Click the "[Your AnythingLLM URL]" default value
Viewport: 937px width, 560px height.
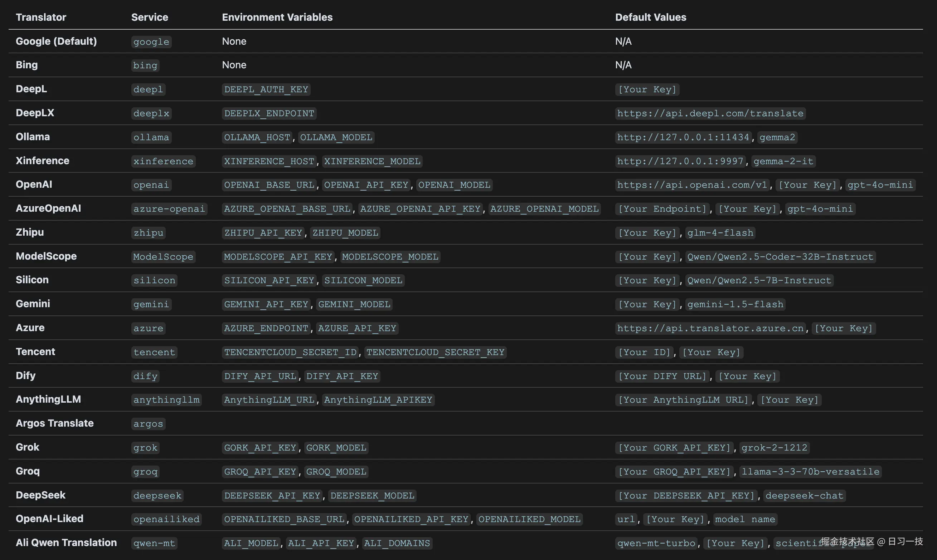pos(683,400)
